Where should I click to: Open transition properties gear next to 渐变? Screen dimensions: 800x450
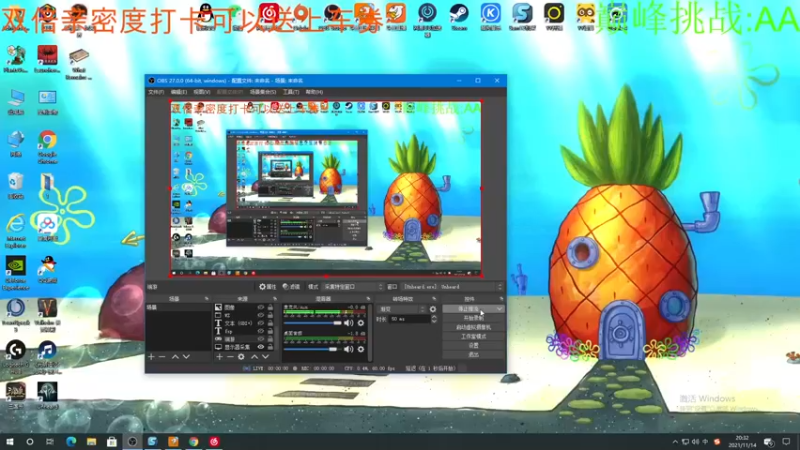coord(433,309)
